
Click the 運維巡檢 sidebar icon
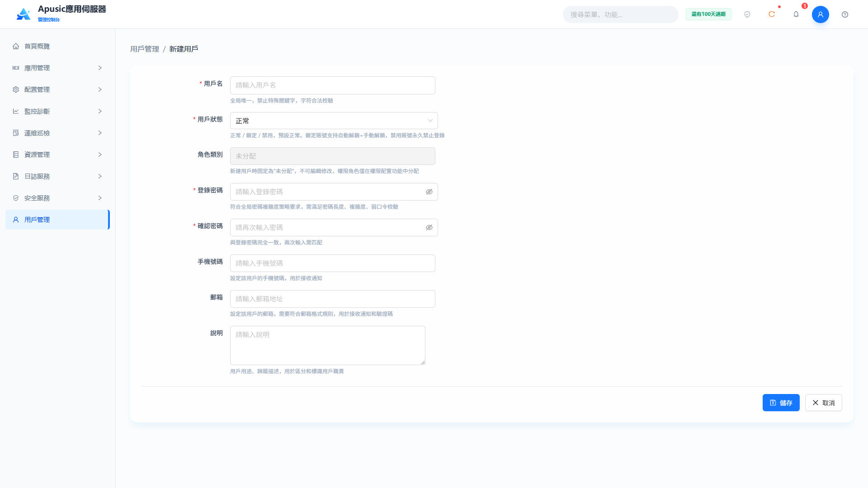coord(16,133)
